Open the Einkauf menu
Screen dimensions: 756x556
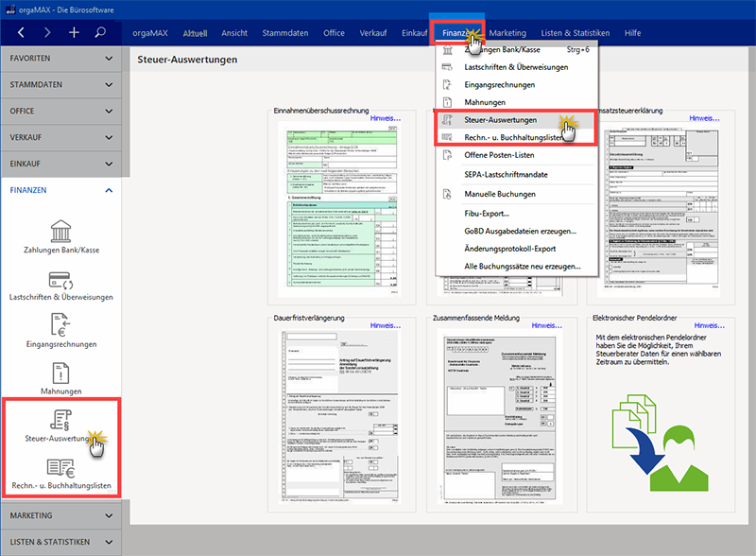click(414, 33)
